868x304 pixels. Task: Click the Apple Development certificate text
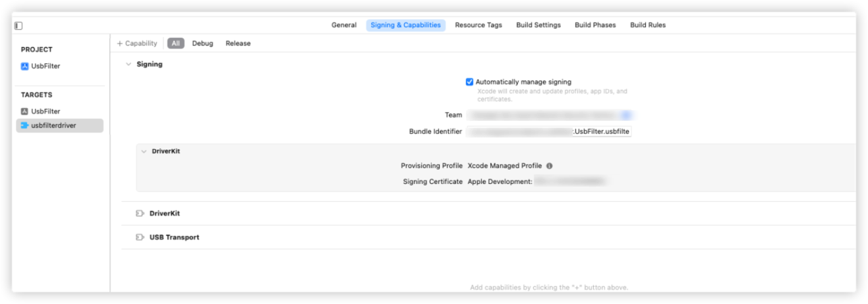[500, 181]
